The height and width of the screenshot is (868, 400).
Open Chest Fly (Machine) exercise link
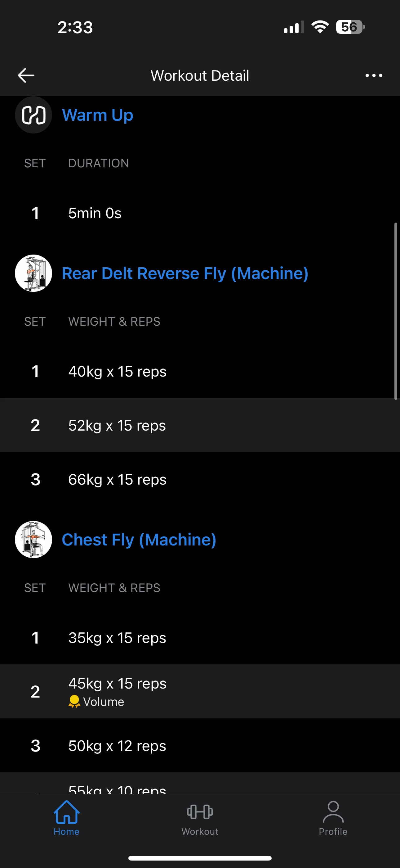coord(139,540)
